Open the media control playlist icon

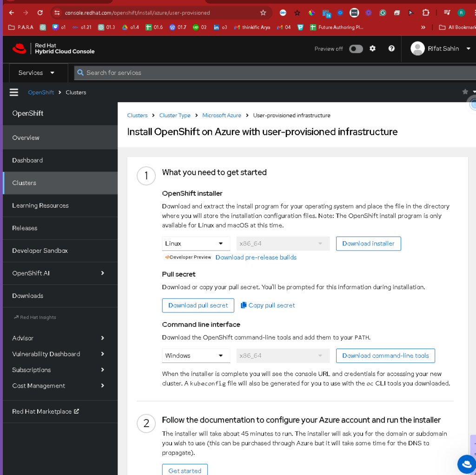(x=447, y=13)
